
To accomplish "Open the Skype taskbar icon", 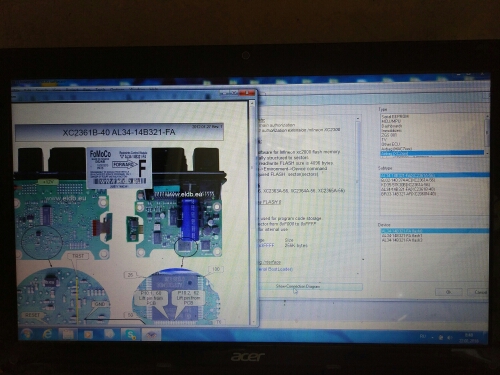I will tap(131, 334).
